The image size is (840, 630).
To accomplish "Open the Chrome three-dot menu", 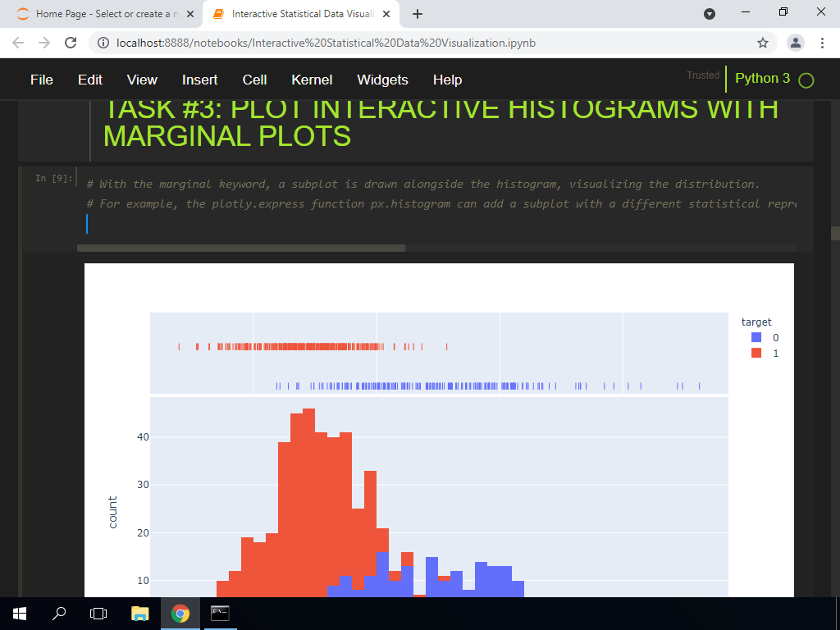I will click(x=823, y=43).
